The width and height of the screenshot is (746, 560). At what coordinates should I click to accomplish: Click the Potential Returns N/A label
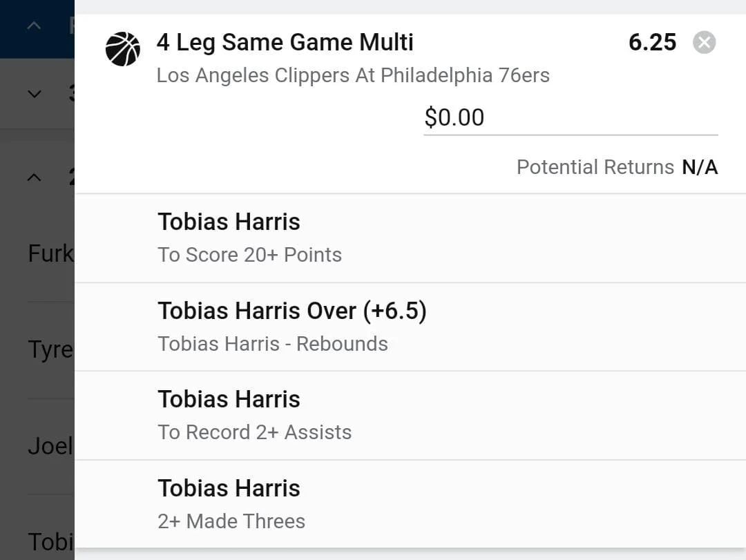pyautogui.click(x=617, y=167)
